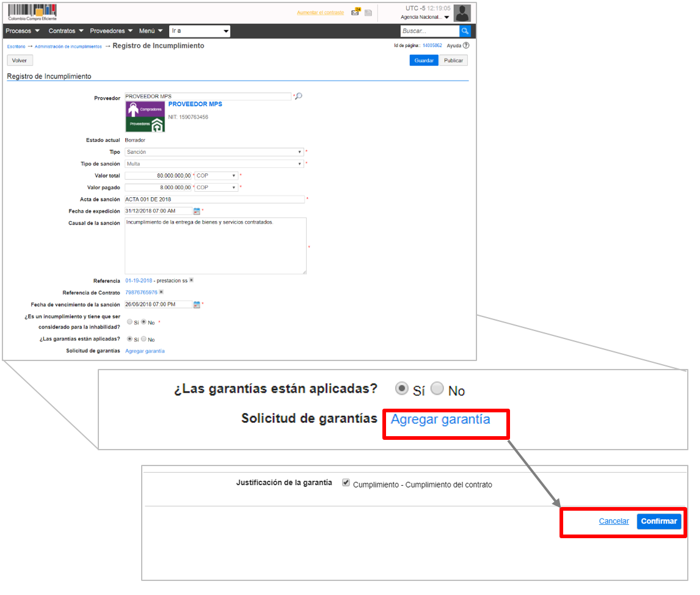The height and width of the screenshot is (595, 700).
Task: Click Agregar garantía link in the small form
Action: [145, 351]
